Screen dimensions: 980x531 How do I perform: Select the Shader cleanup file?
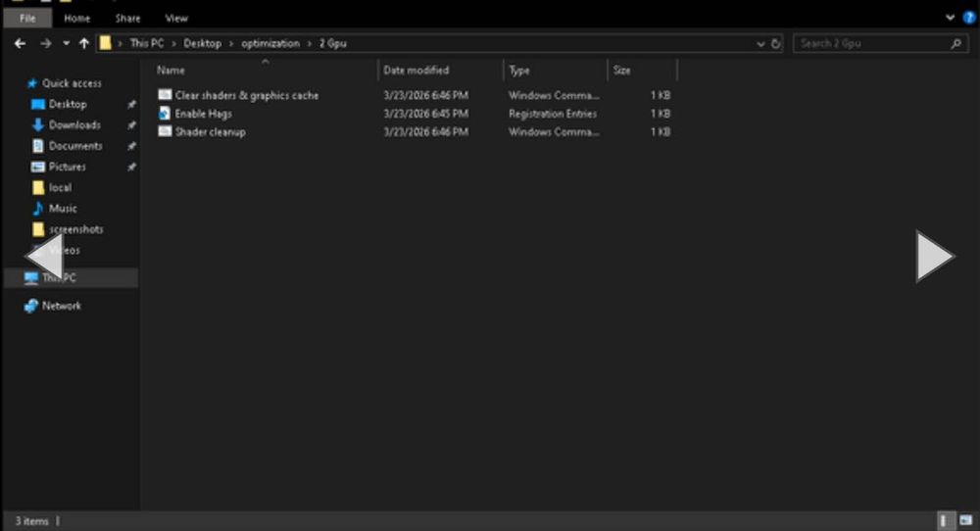(x=210, y=132)
